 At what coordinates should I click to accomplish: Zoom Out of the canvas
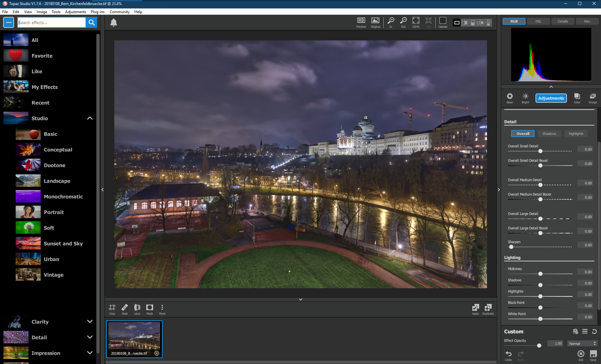pyautogui.click(x=403, y=23)
